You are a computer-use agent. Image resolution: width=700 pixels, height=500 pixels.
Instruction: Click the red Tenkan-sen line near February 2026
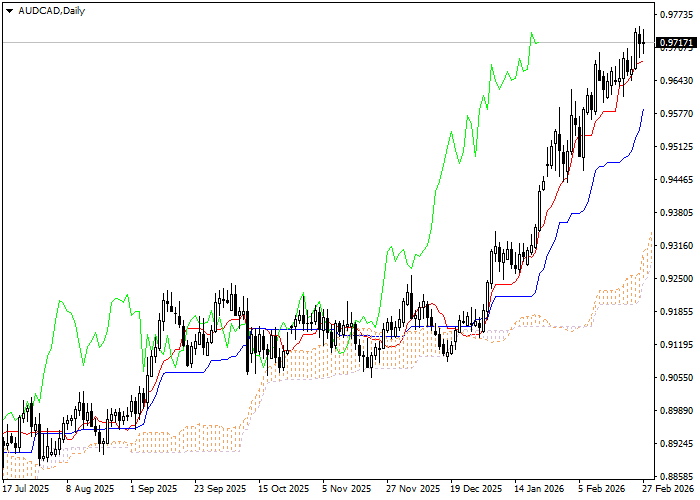tap(600, 115)
